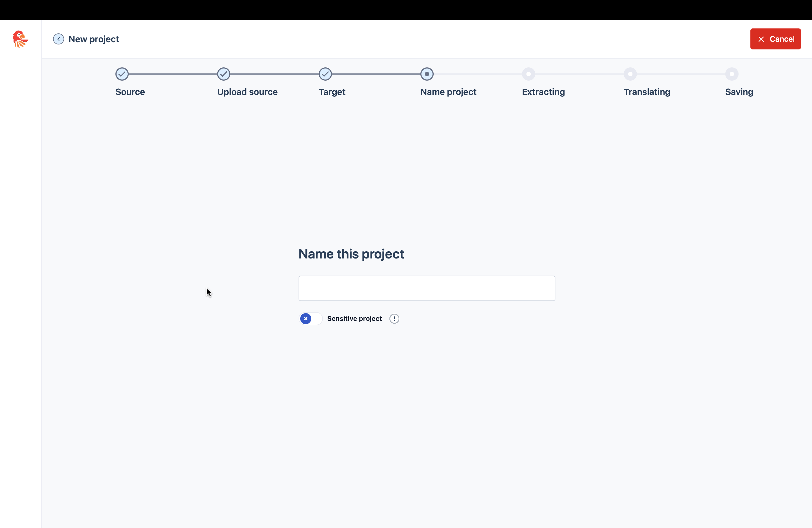Click the back arrow beside New project

coord(58,39)
